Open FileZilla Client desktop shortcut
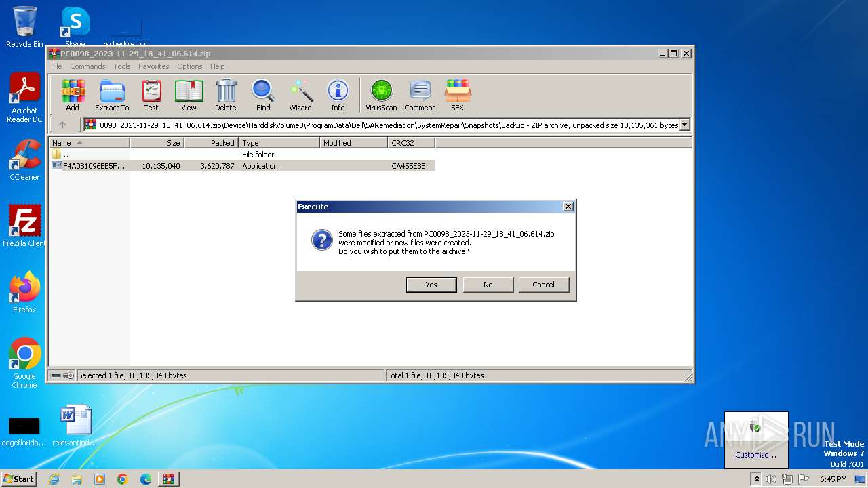The image size is (868, 488). 24,226
